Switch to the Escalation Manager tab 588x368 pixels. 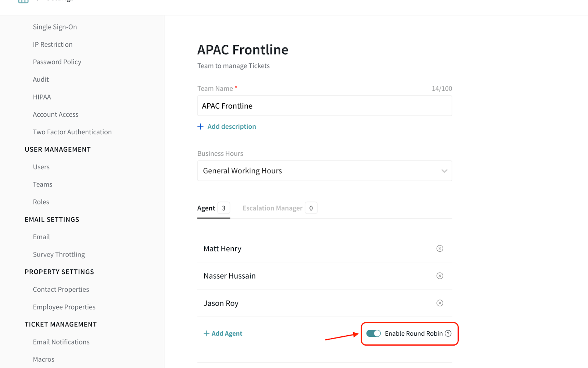272,208
